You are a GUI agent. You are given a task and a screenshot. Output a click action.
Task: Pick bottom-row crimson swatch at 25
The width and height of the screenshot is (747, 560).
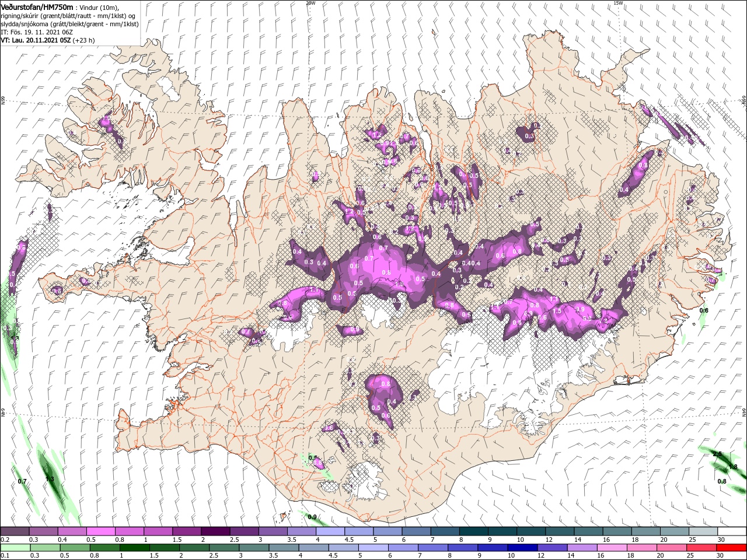701,548
